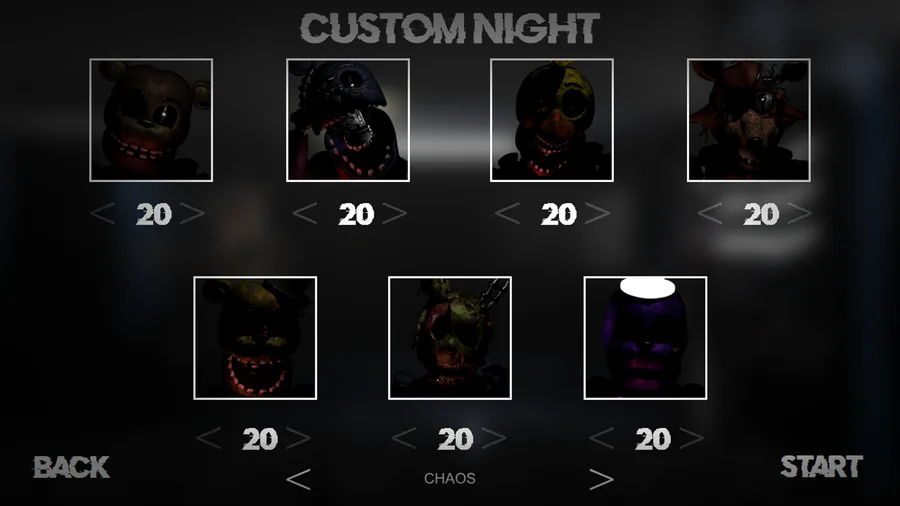Select the green Springtrap rabbit portrait
This screenshot has height=506, width=900.
point(449,338)
